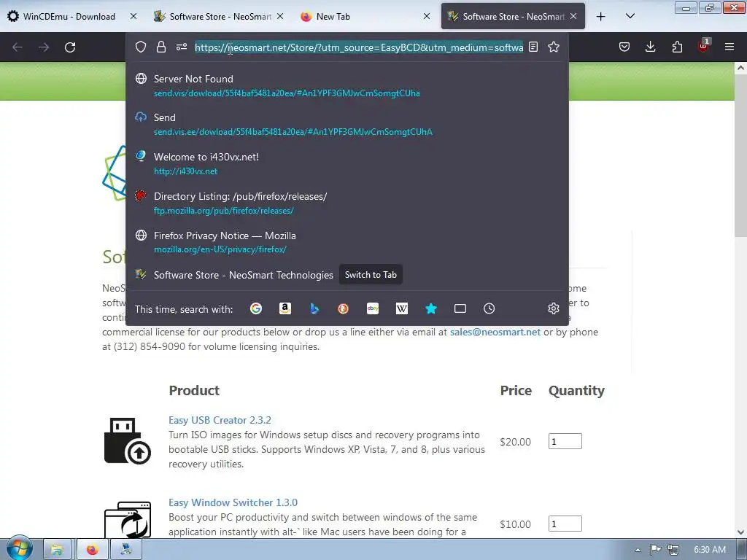Click the padlock site security icon
The image size is (747, 560).
pos(161,47)
